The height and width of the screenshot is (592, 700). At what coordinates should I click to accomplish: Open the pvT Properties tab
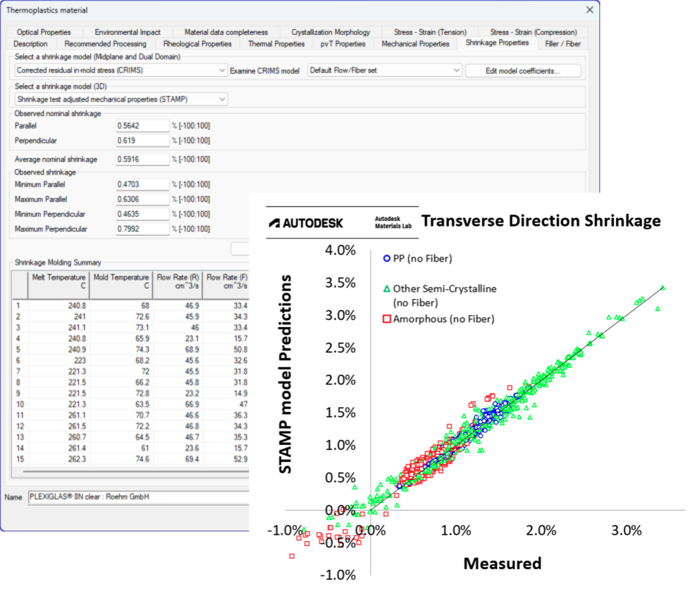point(342,44)
